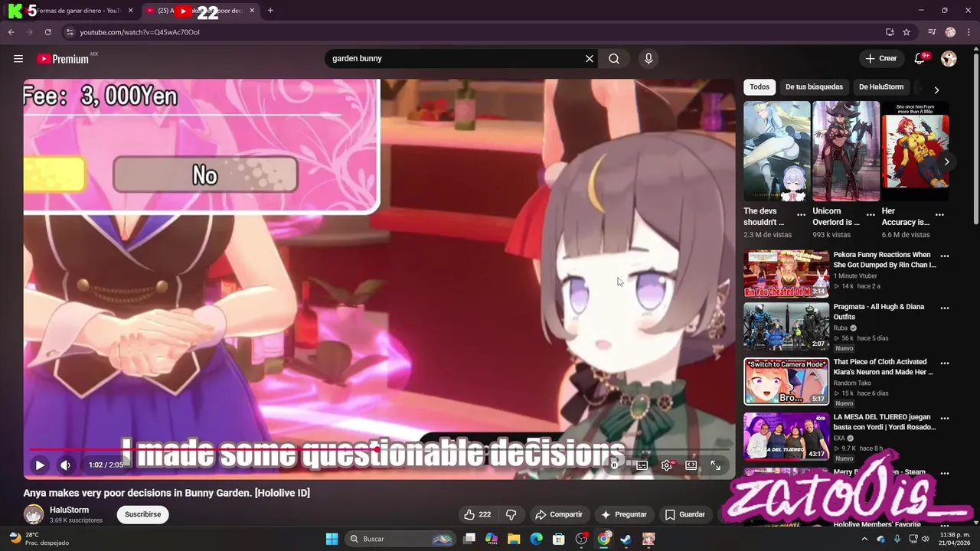Open the player settings gear

(667, 465)
